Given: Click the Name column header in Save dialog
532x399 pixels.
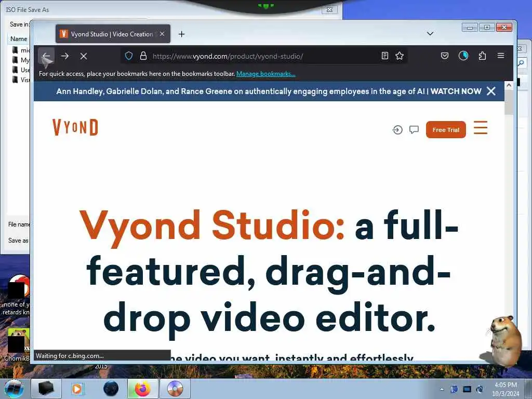Looking at the screenshot, I should tap(19, 39).
